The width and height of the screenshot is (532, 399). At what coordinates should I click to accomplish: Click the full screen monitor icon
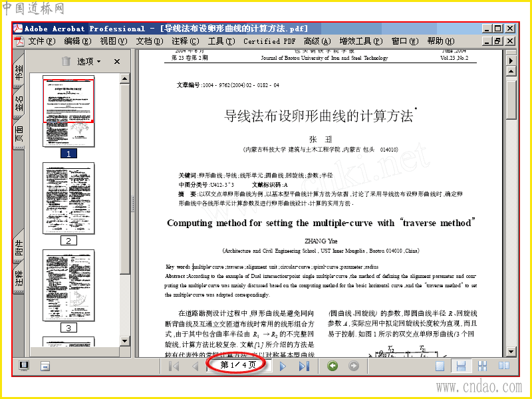pyautogui.click(x=24, y=366)
